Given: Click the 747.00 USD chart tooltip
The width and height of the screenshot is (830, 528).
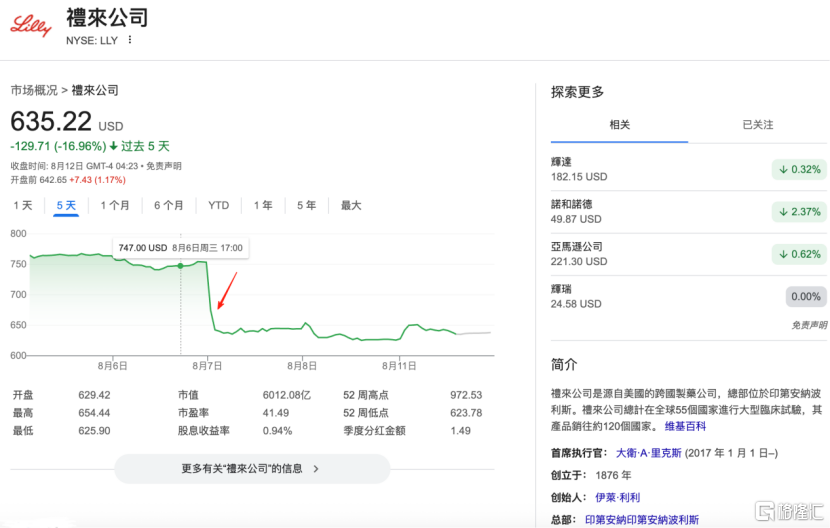Looking at the screenshot, I should (181, 248).
